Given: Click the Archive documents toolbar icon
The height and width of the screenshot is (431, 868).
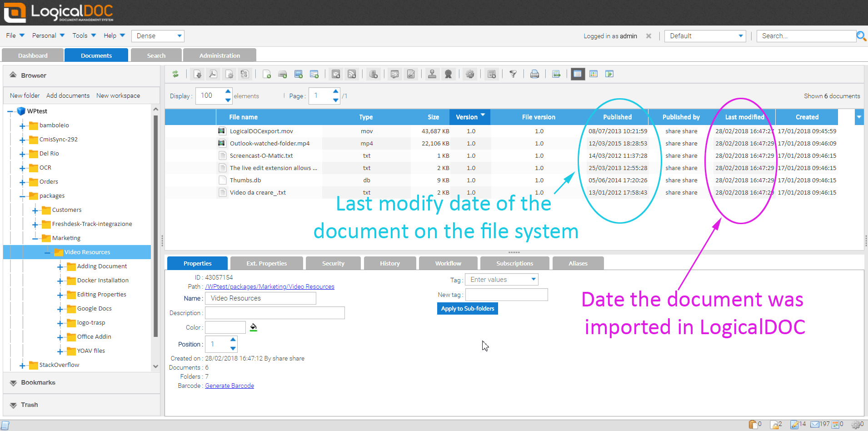Looking at the screenshot, I should tap(374, 74).
